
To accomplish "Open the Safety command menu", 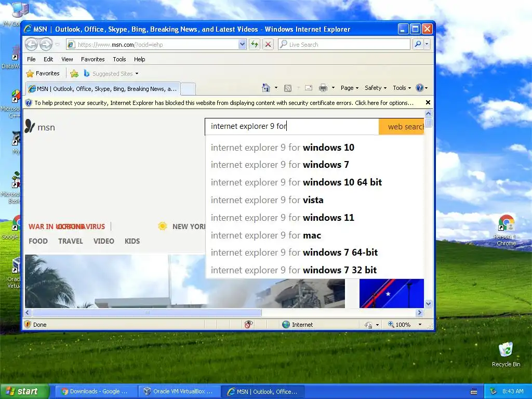I will coord(375,88).
